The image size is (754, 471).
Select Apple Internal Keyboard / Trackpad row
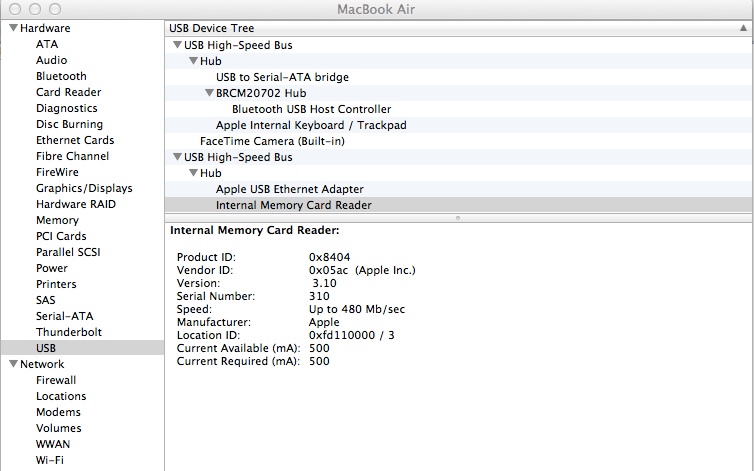pos(459,125)
